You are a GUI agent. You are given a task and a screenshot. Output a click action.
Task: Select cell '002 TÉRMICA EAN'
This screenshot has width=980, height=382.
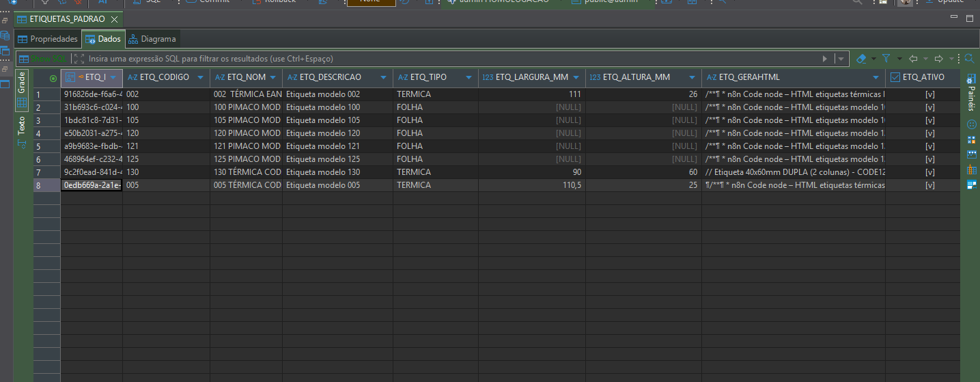click(246, 94)
